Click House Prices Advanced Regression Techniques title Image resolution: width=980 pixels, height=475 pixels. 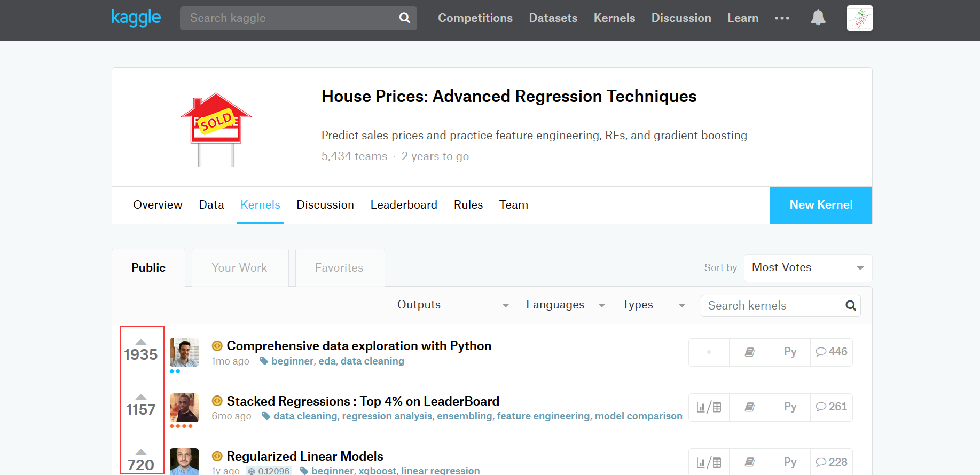pos(509,96)
